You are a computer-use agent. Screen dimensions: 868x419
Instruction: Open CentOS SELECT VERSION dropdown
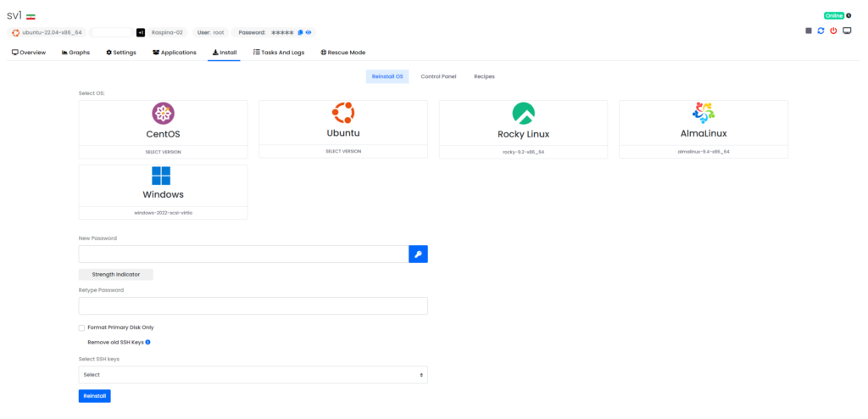click(x=164, y=152)
